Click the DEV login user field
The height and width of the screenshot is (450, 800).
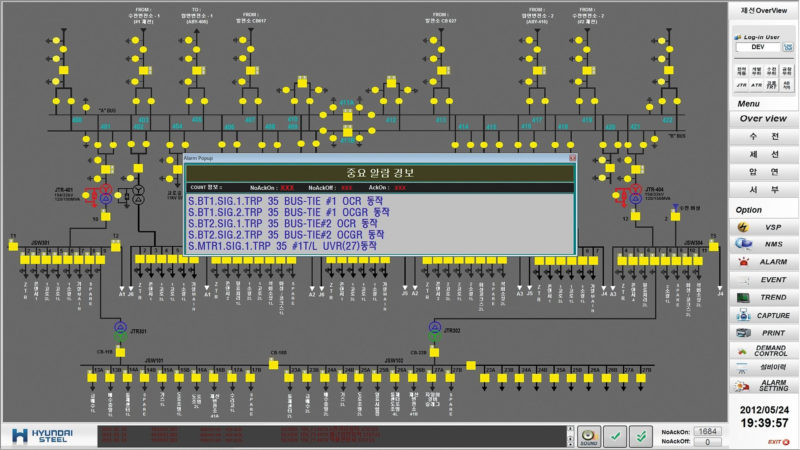758,47
